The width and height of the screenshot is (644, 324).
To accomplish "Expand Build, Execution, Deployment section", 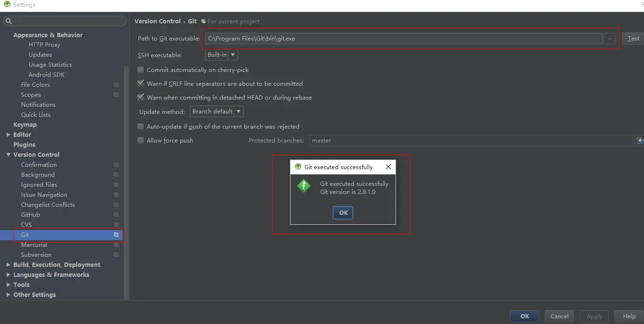I will pyautogui.click(x=8, y=265).
